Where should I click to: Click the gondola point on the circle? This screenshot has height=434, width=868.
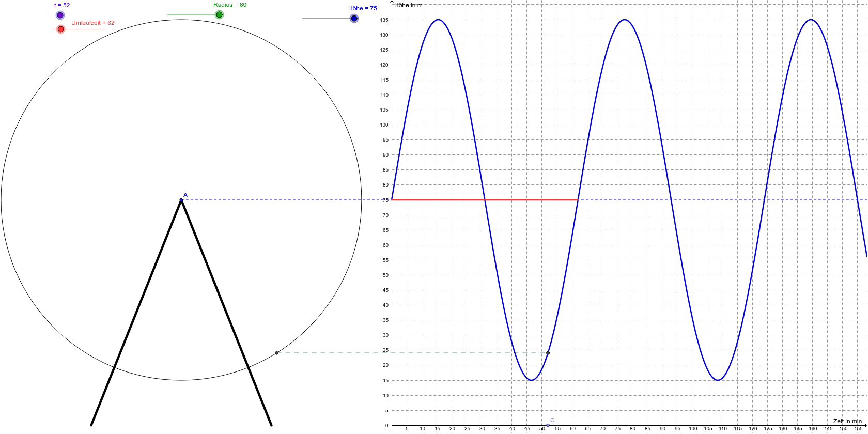pyautogui.click(x=276, y=353)
